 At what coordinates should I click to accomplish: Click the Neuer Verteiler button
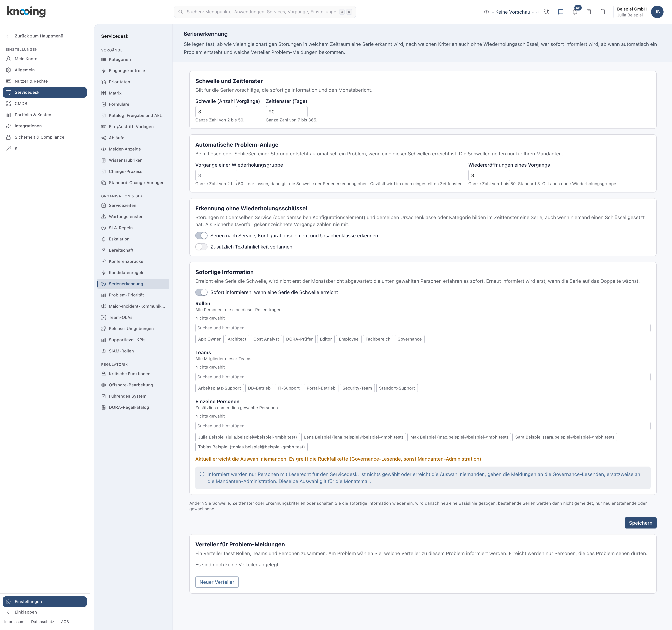coord(217,582)
